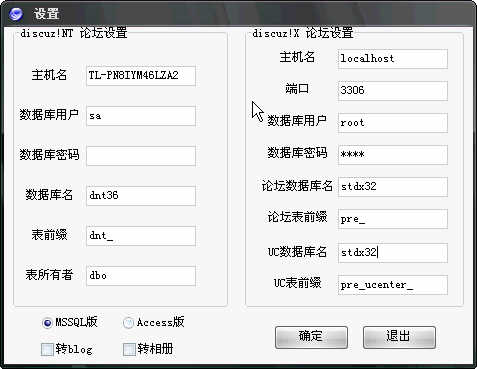Click the discuz!X 论坛设置 group title

303,33
